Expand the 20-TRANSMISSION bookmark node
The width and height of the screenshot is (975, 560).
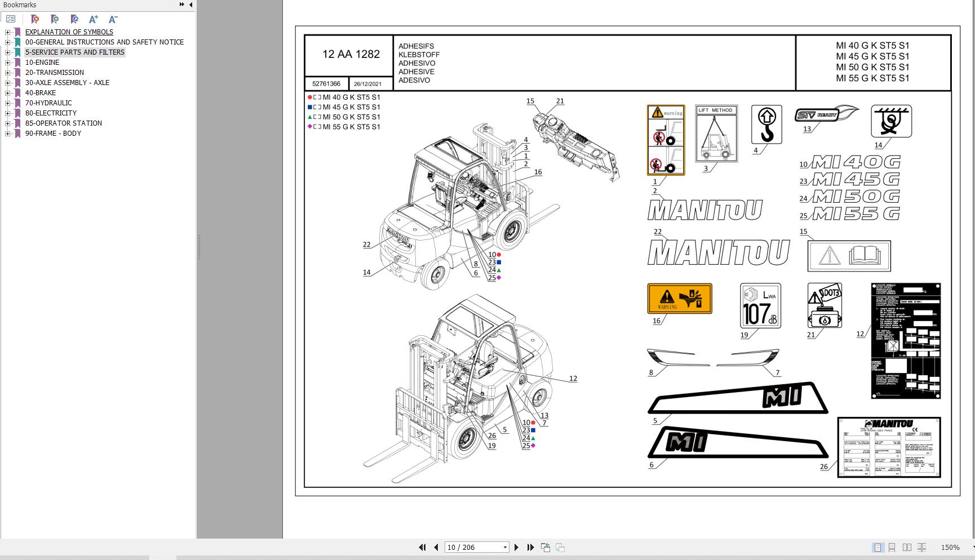(x=8, y=73)
